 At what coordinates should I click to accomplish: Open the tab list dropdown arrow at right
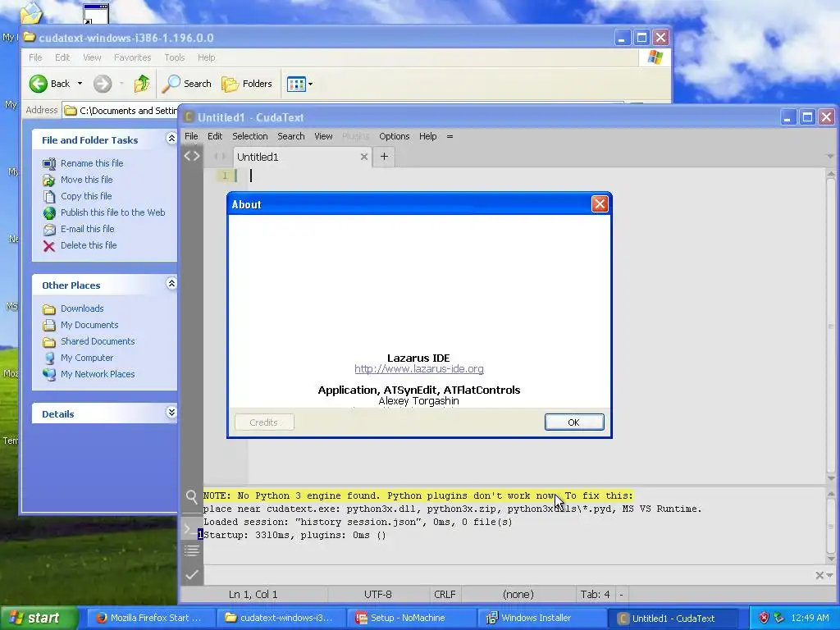coord(830,157)
